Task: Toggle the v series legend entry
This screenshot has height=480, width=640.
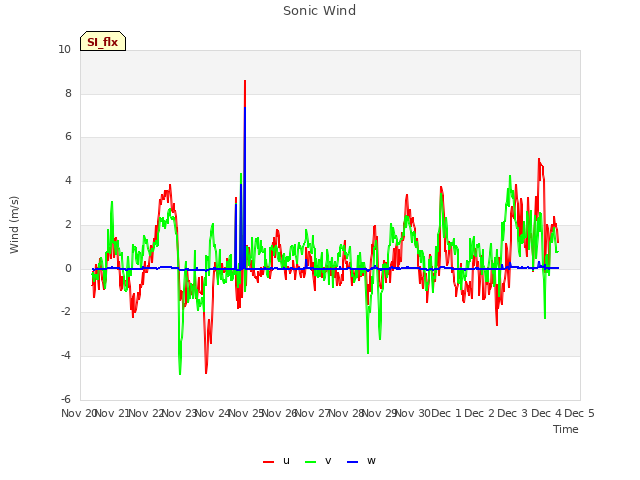Action: [x=318, y=461]
